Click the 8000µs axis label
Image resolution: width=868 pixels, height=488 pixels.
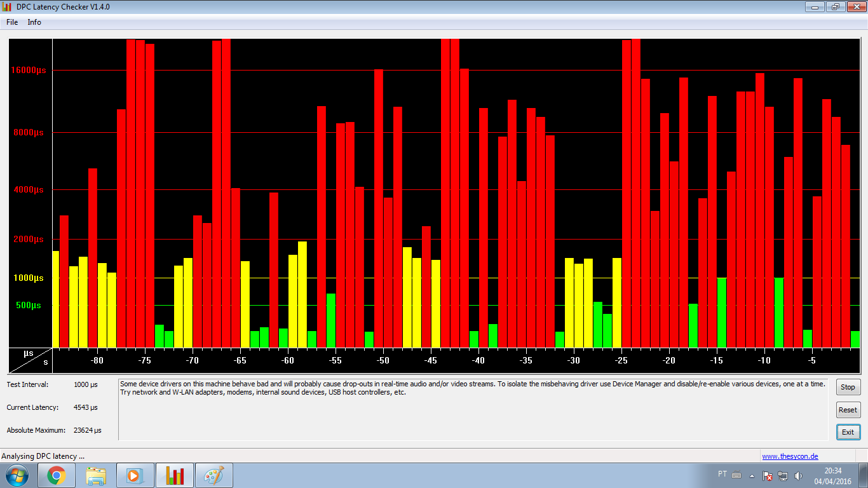pyautogui.click(x=30, y=133)
